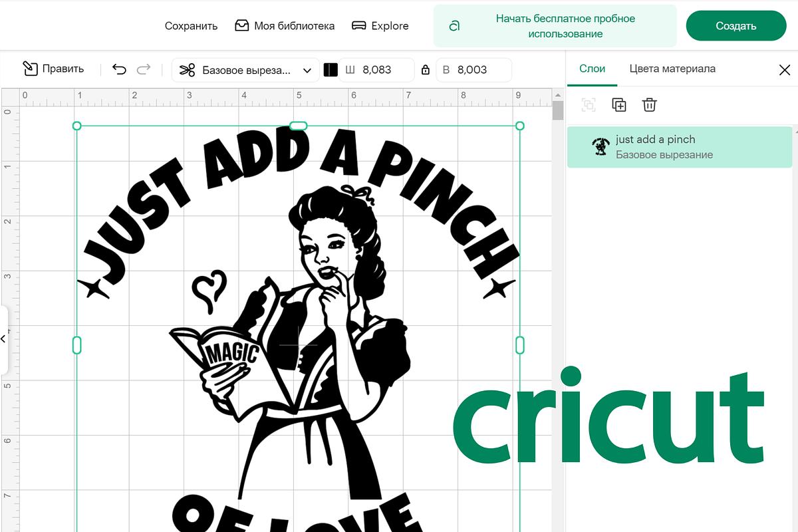Click the height В field 8,003
798x532 pixels.
pos(473,70)
